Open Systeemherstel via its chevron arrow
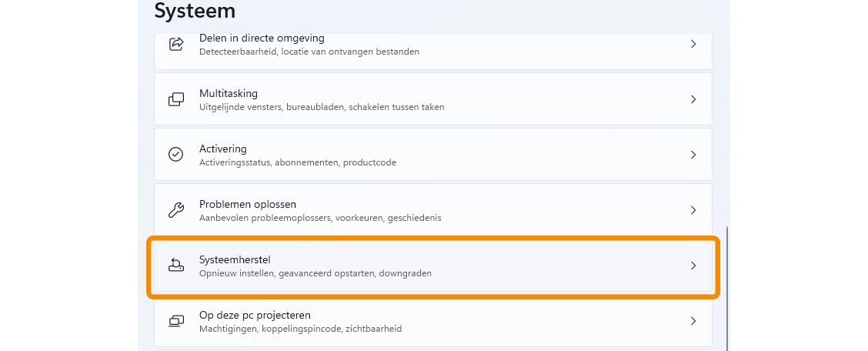The width and height of the screenshot is (868, 351). point(693,266)
